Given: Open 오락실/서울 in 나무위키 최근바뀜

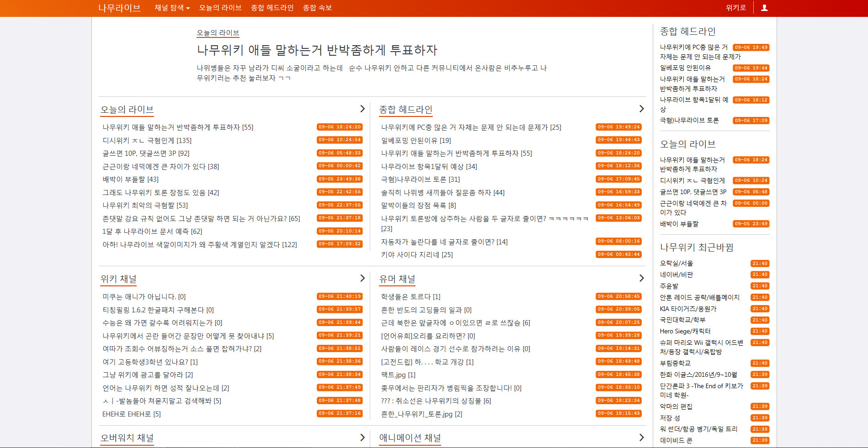Looking at the screenshot, I should (x=676, y=264).
